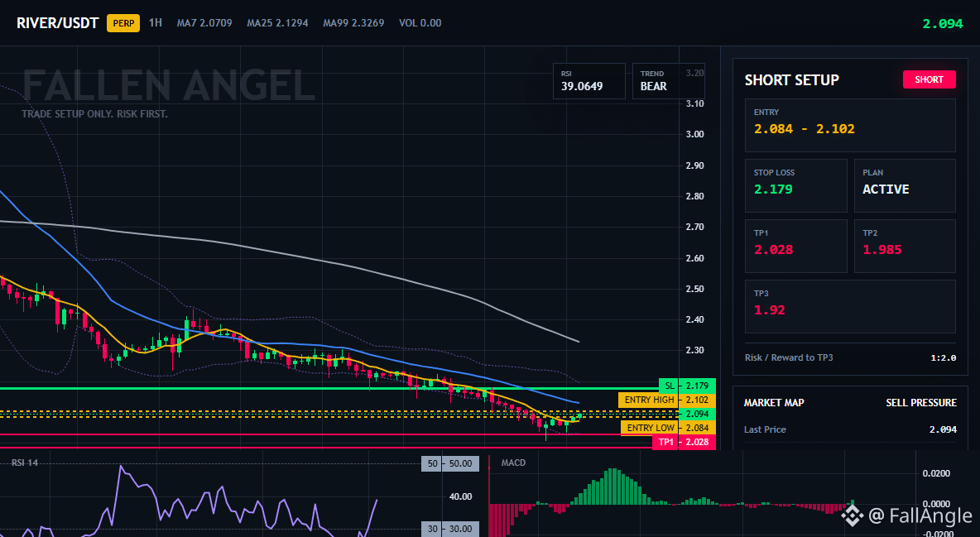Viewport: 980px width, 537px height.
Task: Click the TP3 1.92 card
Action: point(850,306)
